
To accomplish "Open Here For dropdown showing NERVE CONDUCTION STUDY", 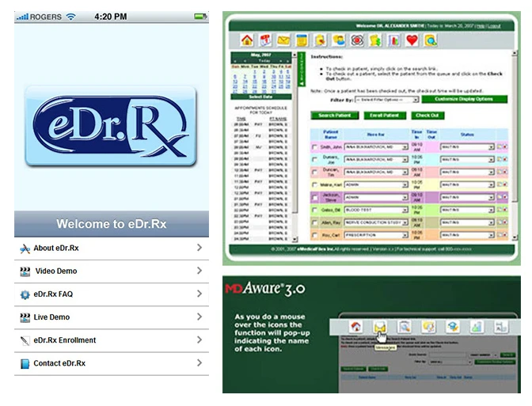I will coord(376,222).
